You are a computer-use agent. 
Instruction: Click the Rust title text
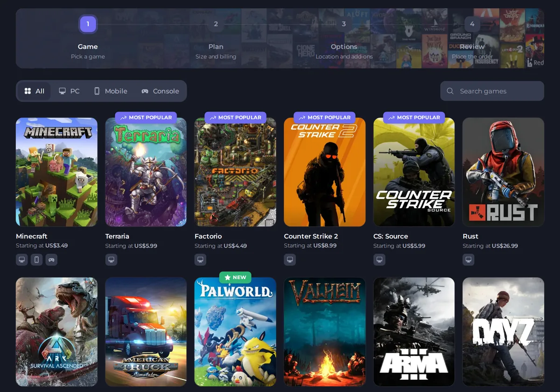pos(470,236)
